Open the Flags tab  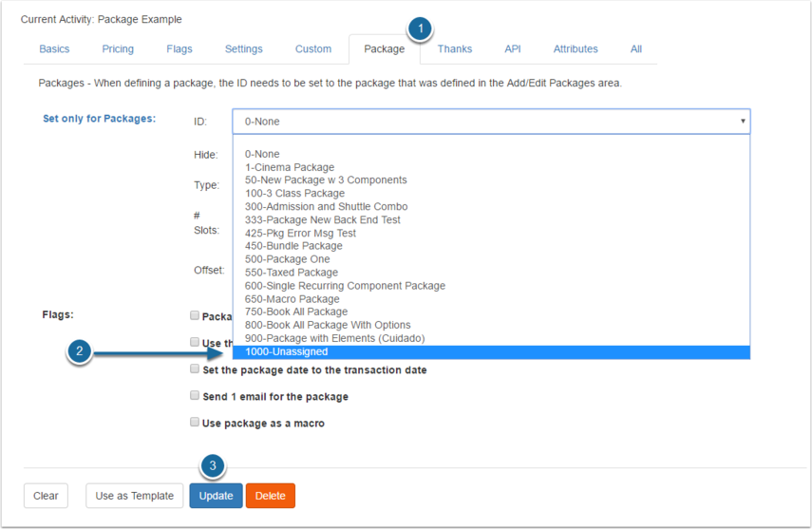pyautogui.click(x=179, y=48)
